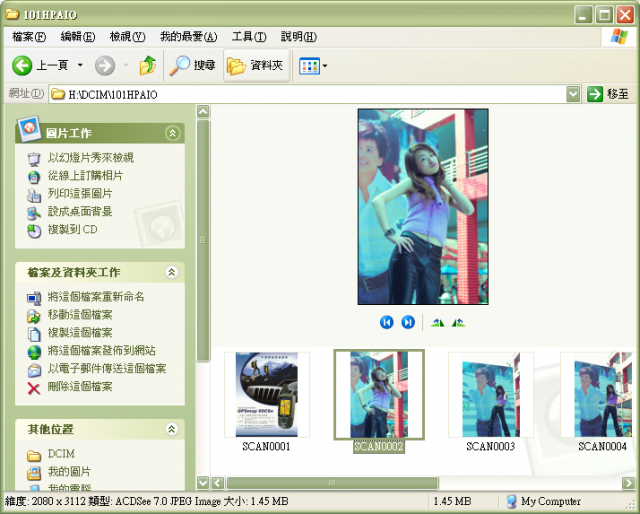The width and height of the screenshot is (640, 514).
Task: Collapse the 檔案及資料夾工作 panel
Action: [172, 272]
